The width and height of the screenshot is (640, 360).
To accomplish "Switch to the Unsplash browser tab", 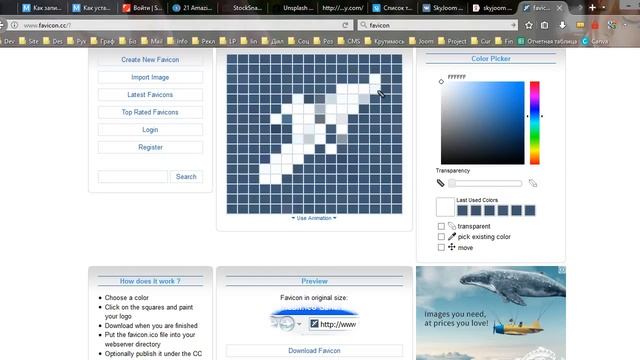I will click(x=293, y=8).
